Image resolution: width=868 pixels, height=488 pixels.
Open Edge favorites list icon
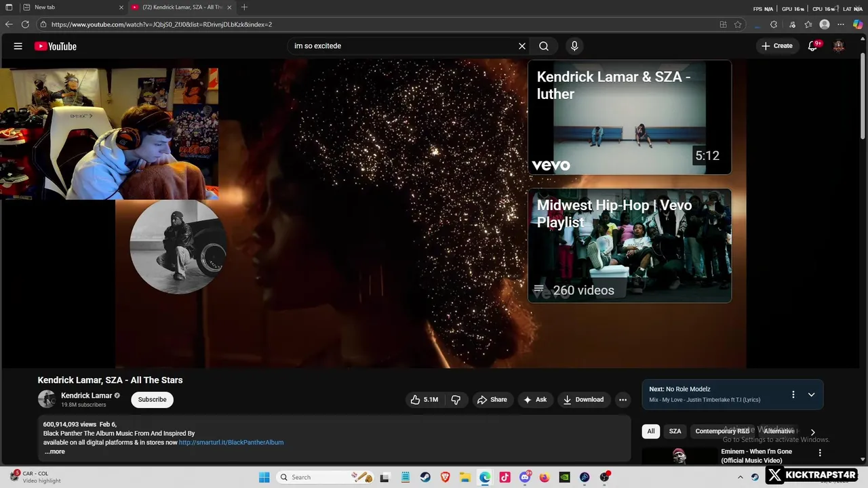pos(808,24)
